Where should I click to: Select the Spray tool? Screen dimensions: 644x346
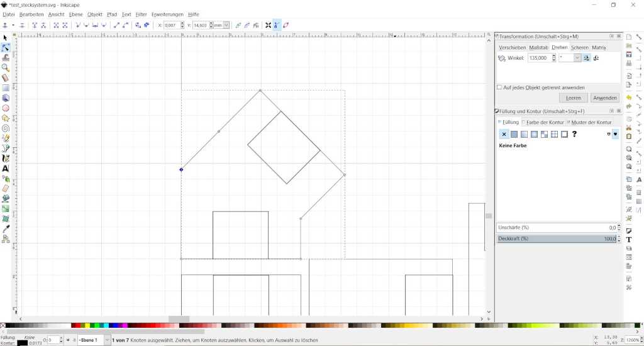click(5, 178)
